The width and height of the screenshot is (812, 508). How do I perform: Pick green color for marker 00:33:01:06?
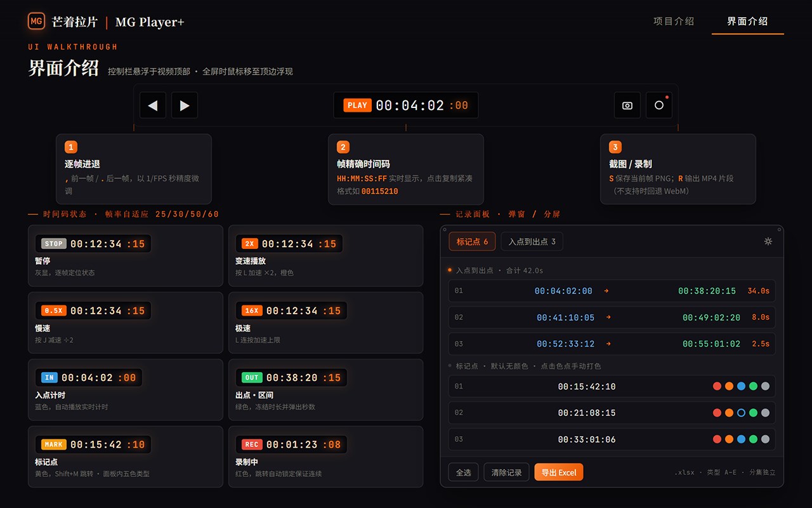pos(753,439)
